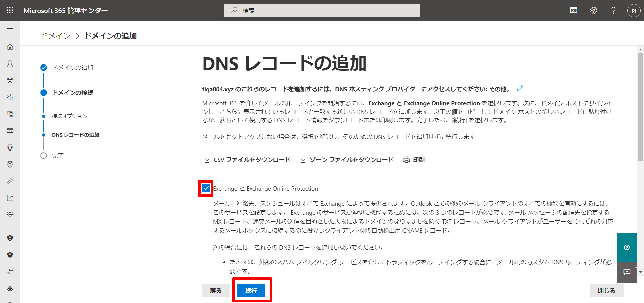Open Roles via person-with-lock sidebar icon
Screen dimensions: 644x303
point(10,97)
